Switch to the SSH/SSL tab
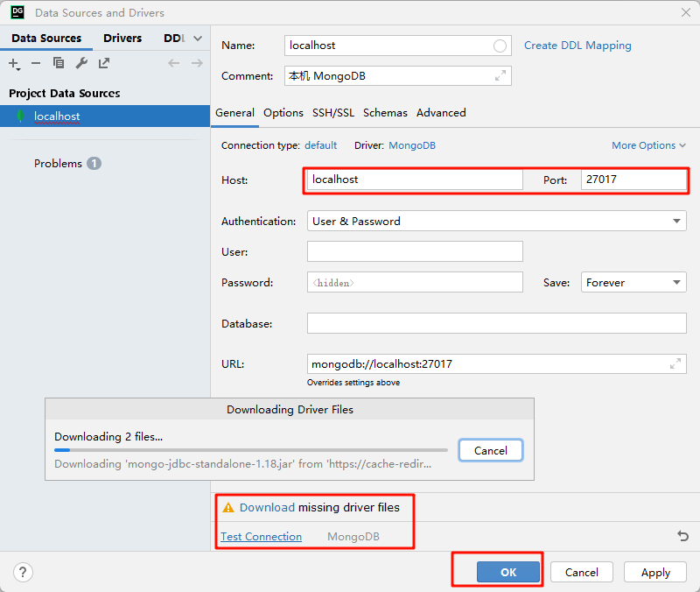This screenshot has width=700, height=592. coord(332,113)
